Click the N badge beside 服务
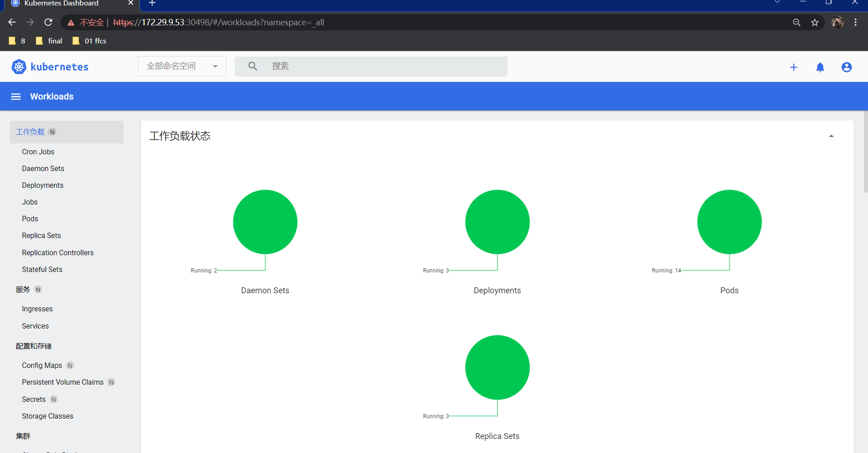868x453 pixels. click(38, 290)
